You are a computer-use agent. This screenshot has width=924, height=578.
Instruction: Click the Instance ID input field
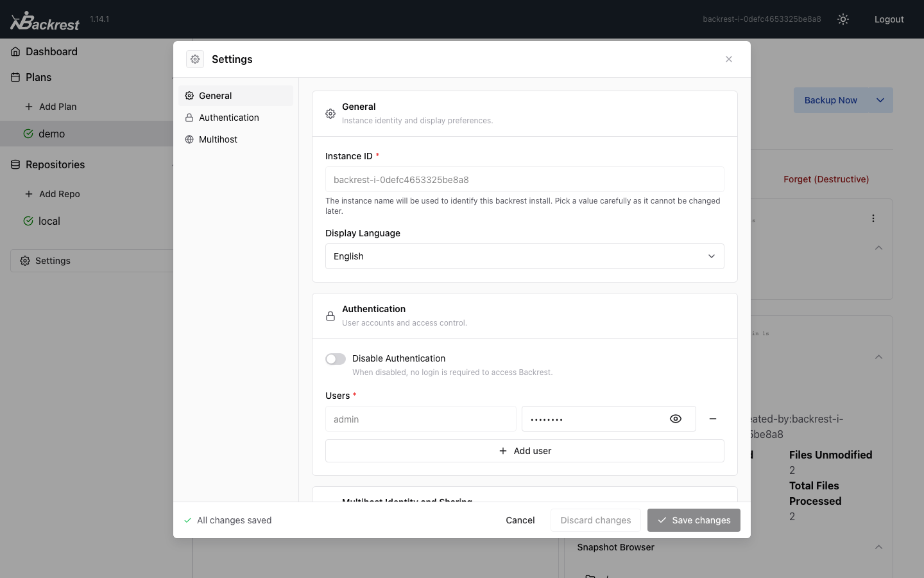525,180
